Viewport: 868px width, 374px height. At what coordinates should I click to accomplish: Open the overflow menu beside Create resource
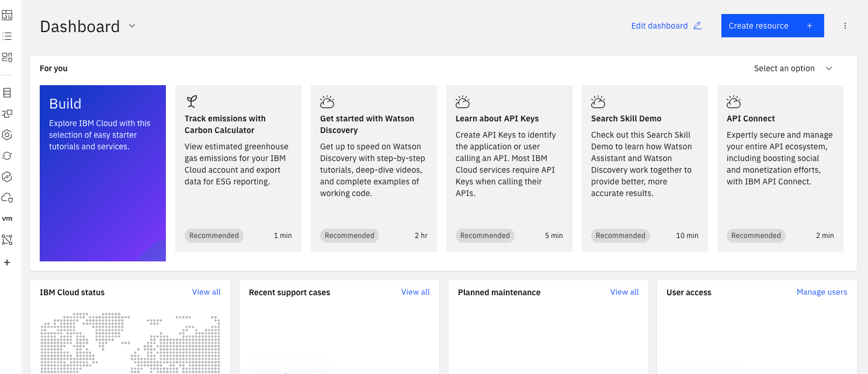845,25
